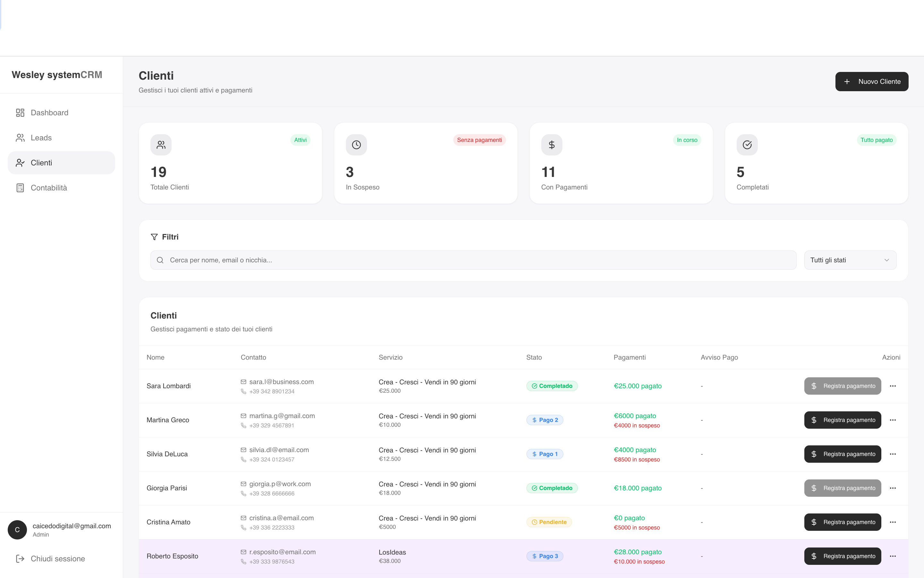Open more actions menu for Martina Greco
The width and height of the screenshot is (924, 578).
point(893,420)
